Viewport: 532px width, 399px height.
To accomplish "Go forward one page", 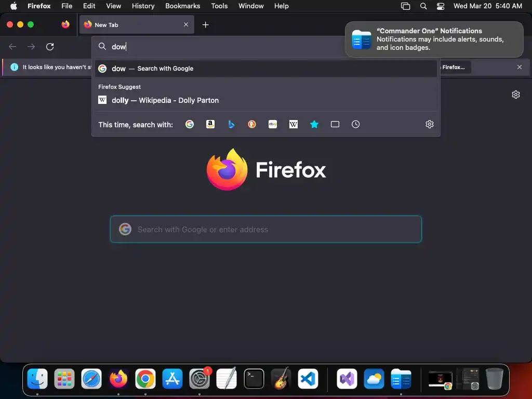I will coord(31,46).
